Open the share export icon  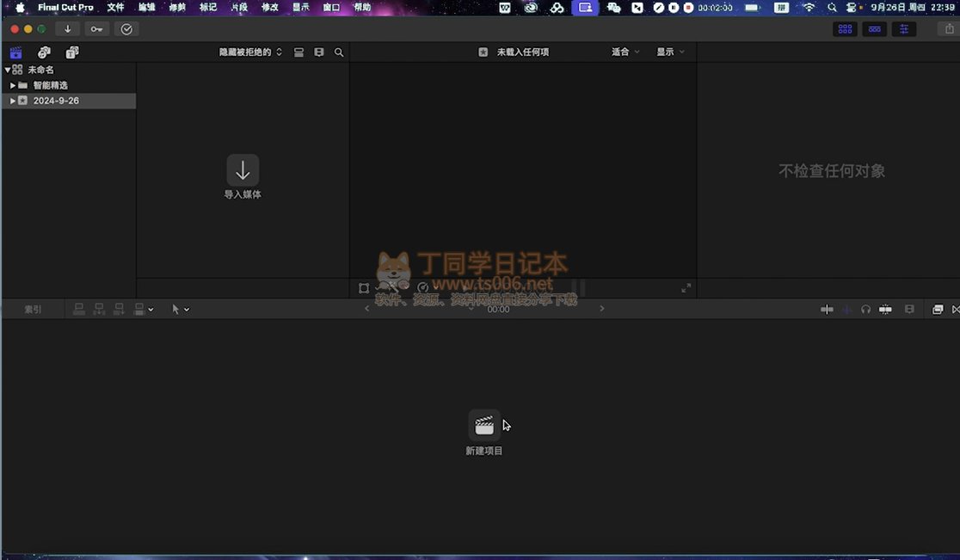950,29
